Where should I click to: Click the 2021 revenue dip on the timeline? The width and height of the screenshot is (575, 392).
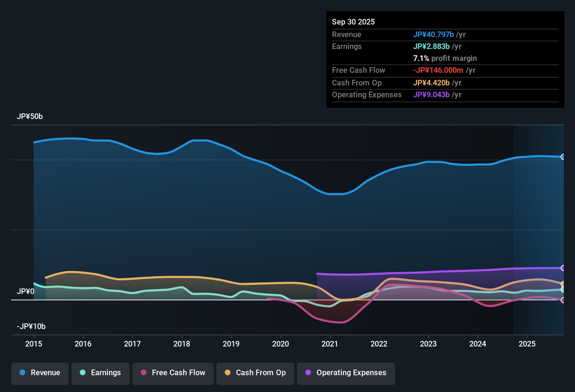[334, 195]
